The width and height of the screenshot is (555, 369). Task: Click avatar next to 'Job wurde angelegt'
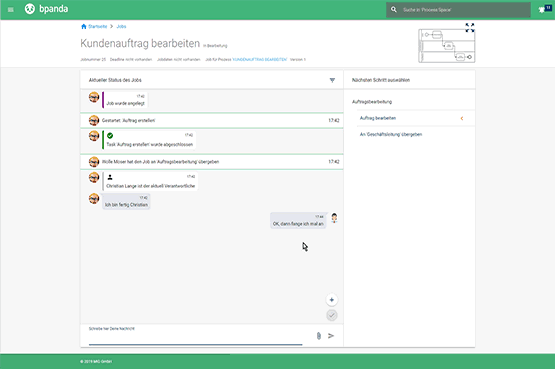point(94,97)
